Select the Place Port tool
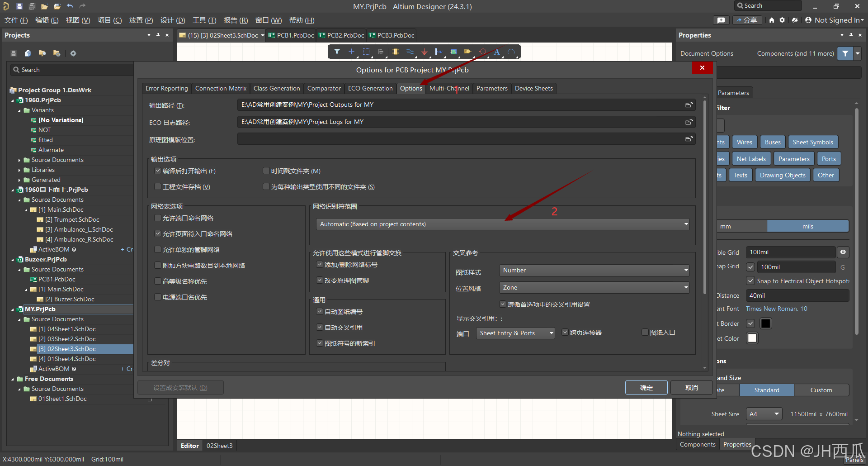868x466 pixels. [x=468, y=52]
